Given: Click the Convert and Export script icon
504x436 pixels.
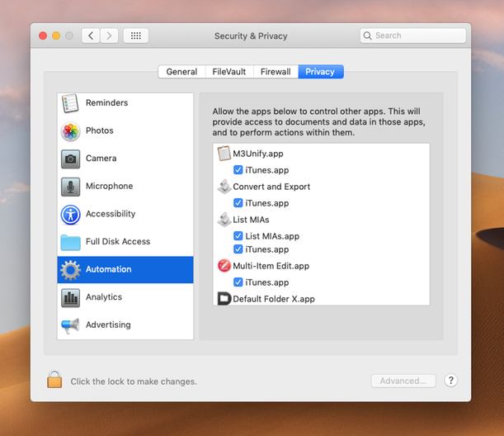Looking at the screenshot, I should [x=224, y=187].
